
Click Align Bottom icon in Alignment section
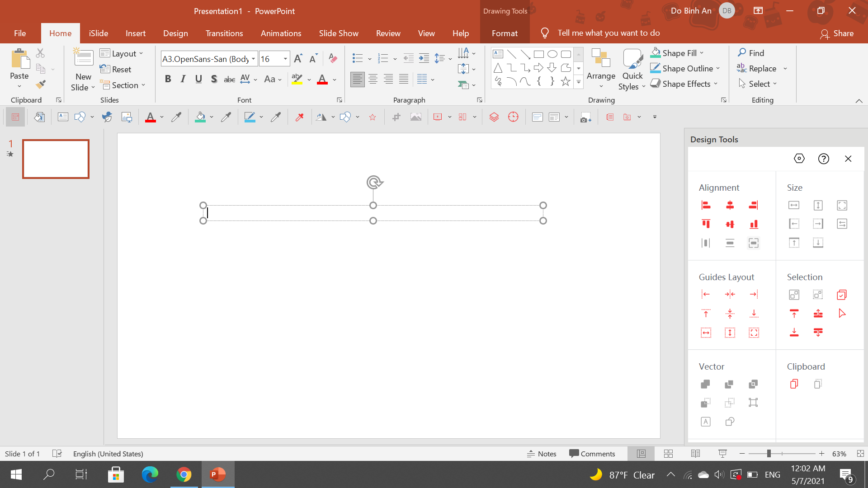click(x=754, y=224)
